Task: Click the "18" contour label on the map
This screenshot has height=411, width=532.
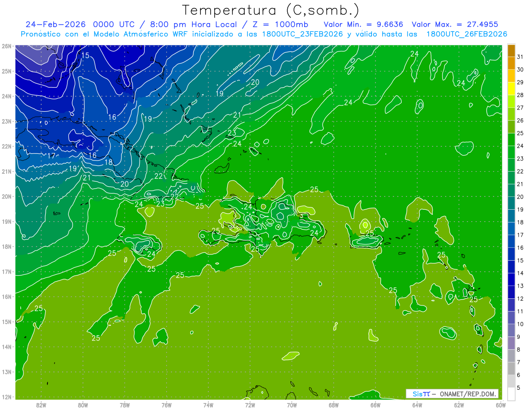Action: (109, 162)
